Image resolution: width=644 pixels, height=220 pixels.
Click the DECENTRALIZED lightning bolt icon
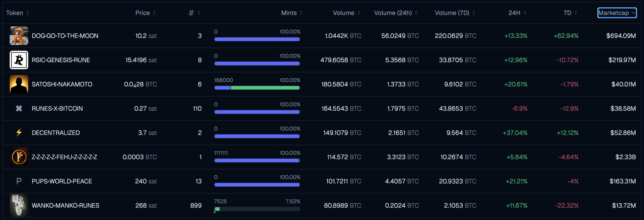(x=19, y=133)
